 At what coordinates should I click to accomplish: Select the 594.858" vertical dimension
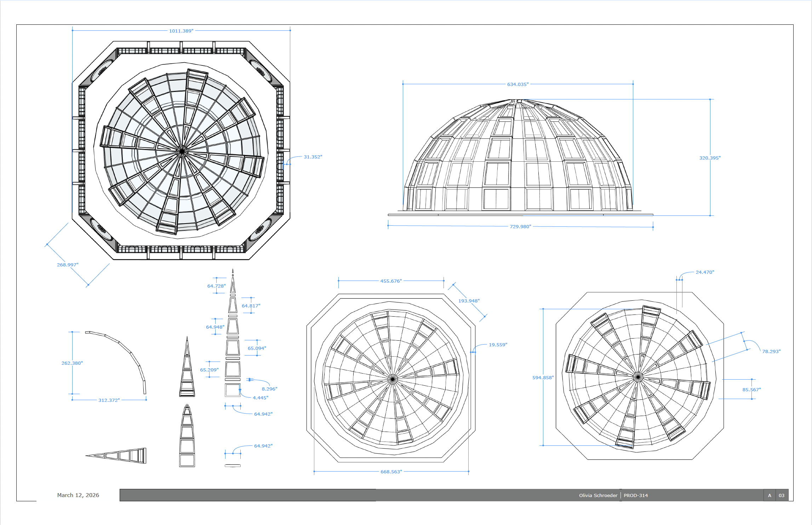click(543, 377)
